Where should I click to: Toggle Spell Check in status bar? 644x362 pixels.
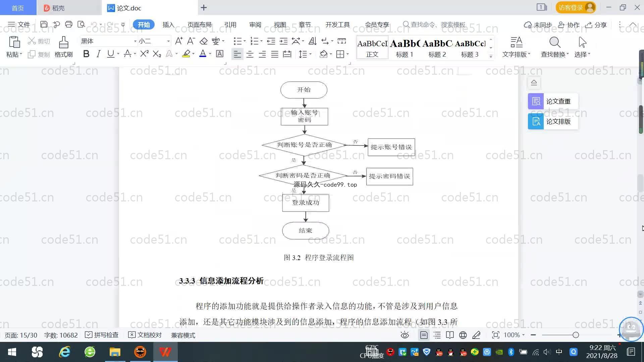102,335
